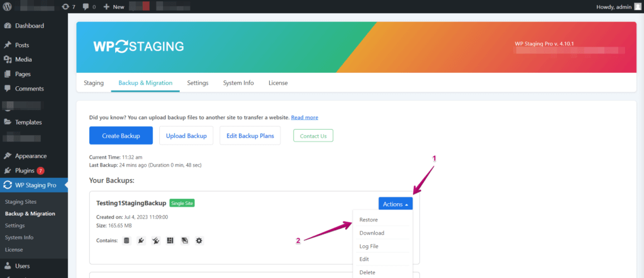Image resolution: width=644 pixels, height=278 pixels.
Task: Open Staging Sites submenu item
Action: (21, 202)
